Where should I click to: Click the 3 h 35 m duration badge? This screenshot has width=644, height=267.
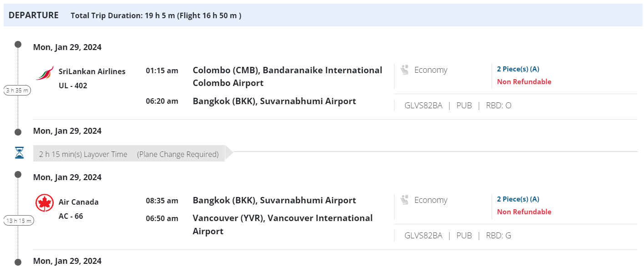point(18,91)
